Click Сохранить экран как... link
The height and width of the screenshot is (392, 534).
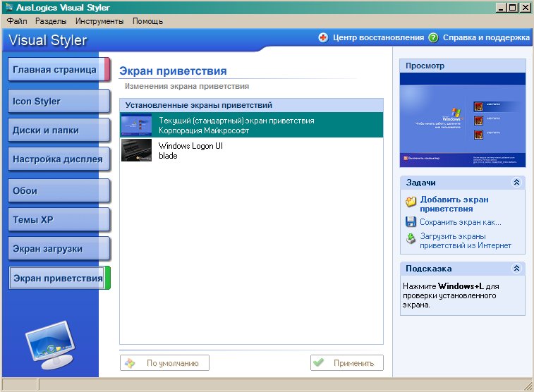coord(461,222)
